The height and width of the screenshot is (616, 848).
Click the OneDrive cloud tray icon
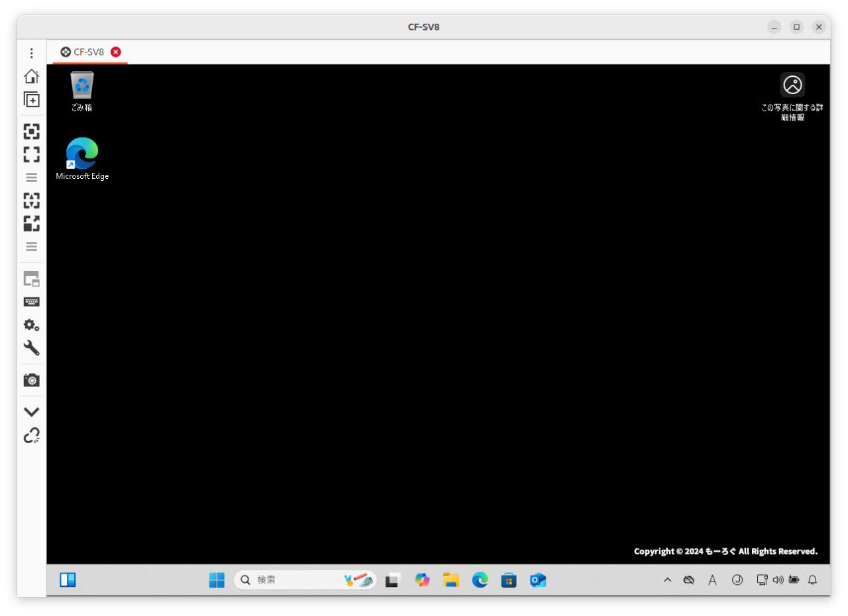tap(689, 580)
